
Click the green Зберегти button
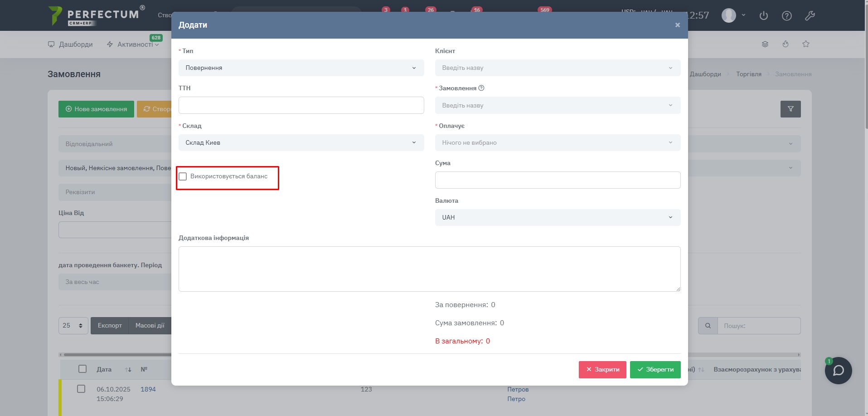tap(655, 370)
